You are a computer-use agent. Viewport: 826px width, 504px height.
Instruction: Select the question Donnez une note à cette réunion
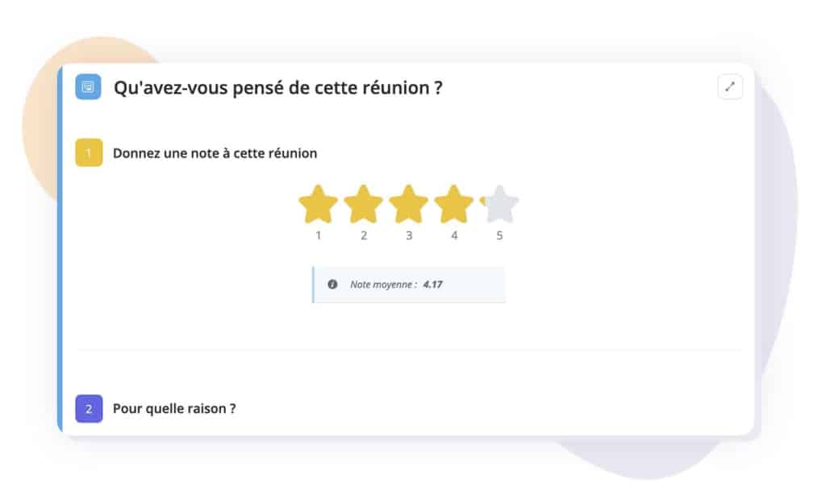pos(215,153)
